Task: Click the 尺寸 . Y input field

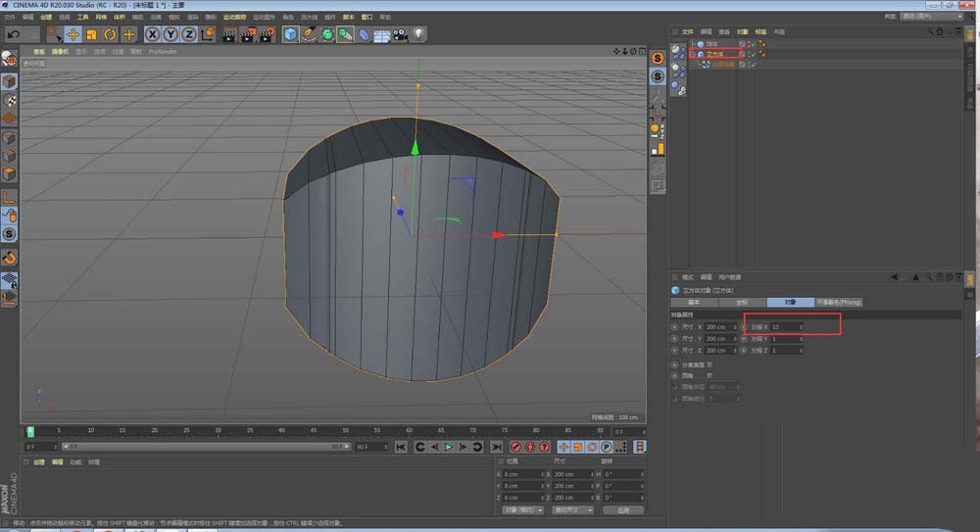Action: (x=717, y=338)
